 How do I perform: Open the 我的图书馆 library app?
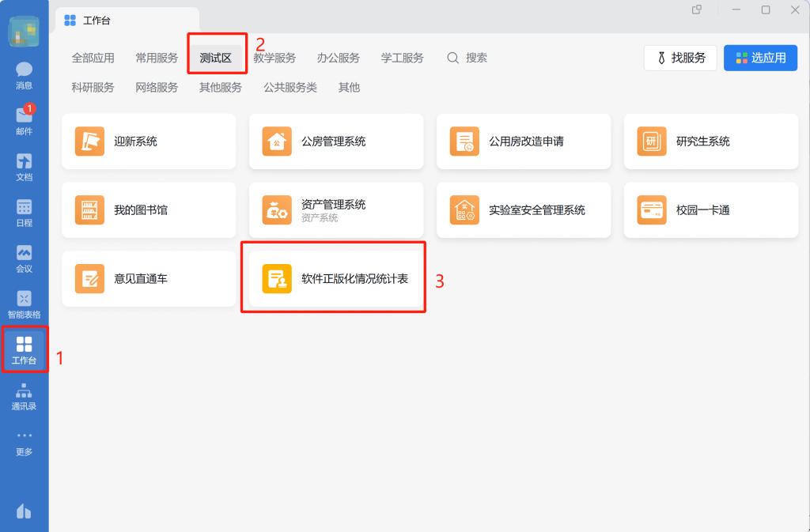coord(149,210)
